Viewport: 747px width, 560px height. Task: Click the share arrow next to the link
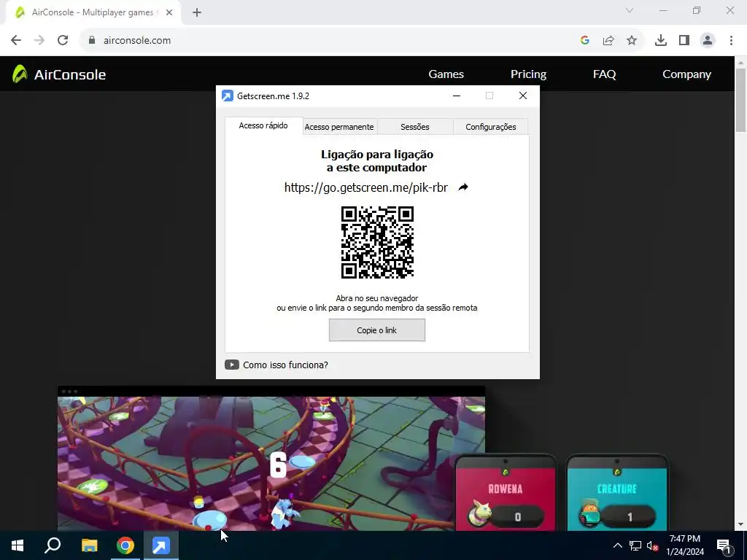(x=463, y=187)
